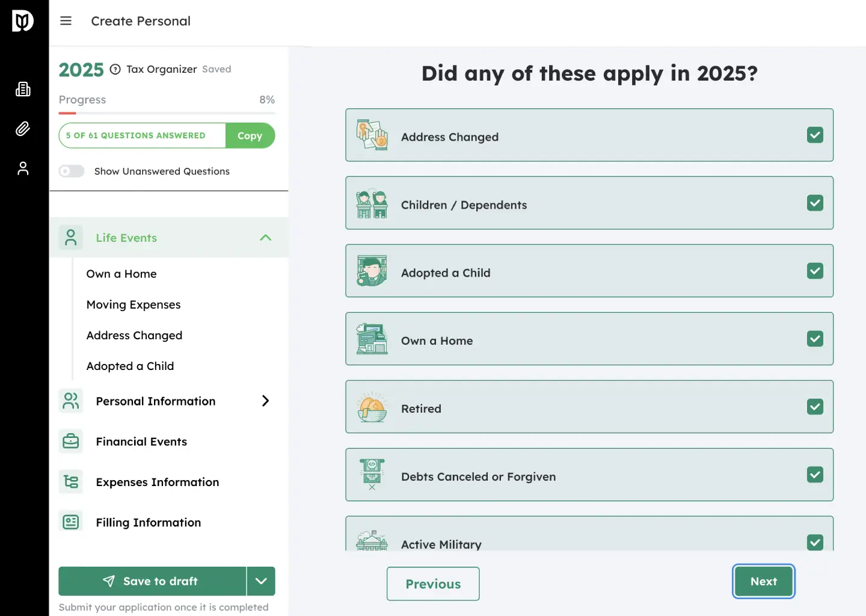866x616 pixels.
Task: Expand the Personal Information section
Action: [x=265, y=401]
